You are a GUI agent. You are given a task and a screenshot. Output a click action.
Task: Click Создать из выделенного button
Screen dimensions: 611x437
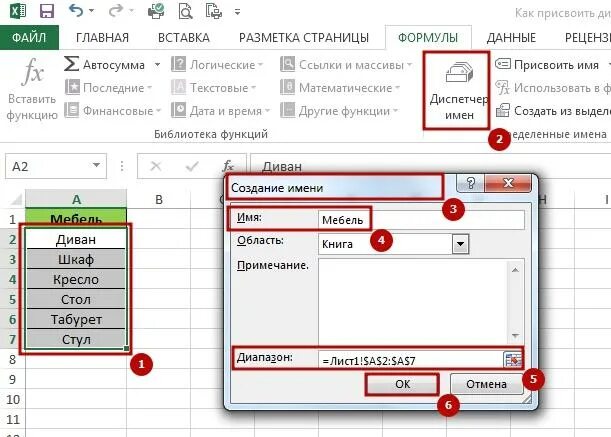(x=553, y=111)
